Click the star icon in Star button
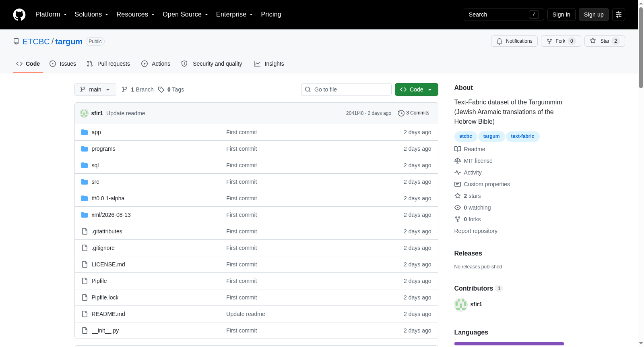Viewport: 644px width, 347px height. point(593,41)
